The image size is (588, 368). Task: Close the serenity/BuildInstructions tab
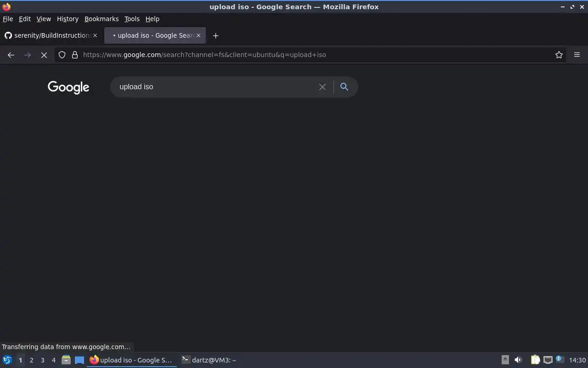pyautogui.click(x=95, y=35)
